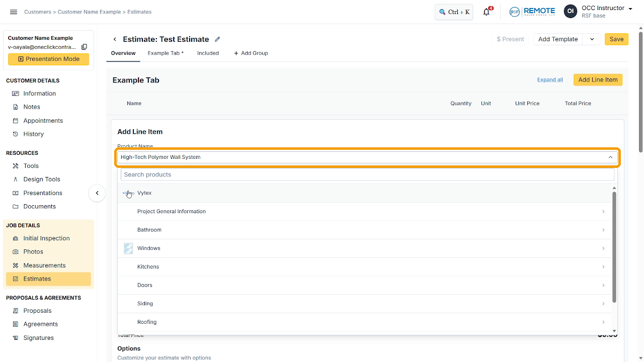Screen dimensions: 644x362
Task: Launch Presentation Mode
Action: [48, 59]
